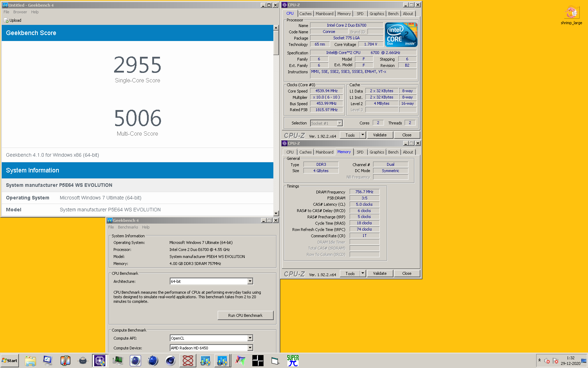Click the muted volume tray icon
The height and width of the screenshot is (368, 588).
point(547,361)
